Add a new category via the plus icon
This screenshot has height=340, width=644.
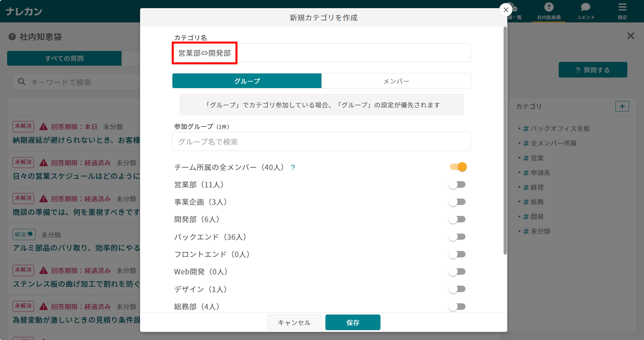click(x=622, y=106)
